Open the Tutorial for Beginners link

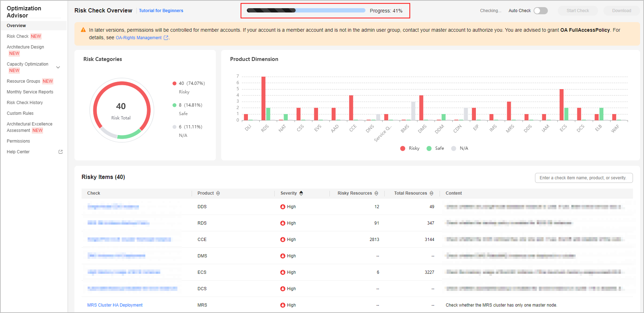pos(161,11)
